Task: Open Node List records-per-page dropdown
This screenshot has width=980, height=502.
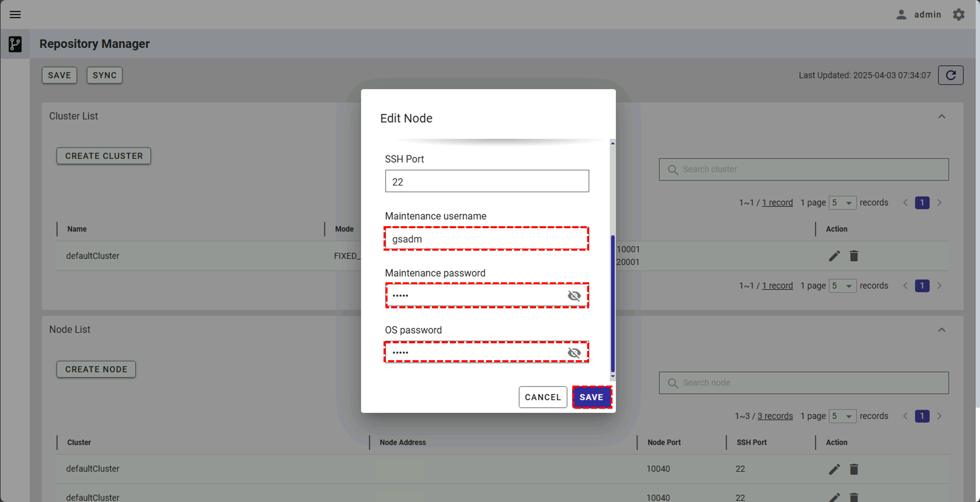Action: [x=842, y=416]
